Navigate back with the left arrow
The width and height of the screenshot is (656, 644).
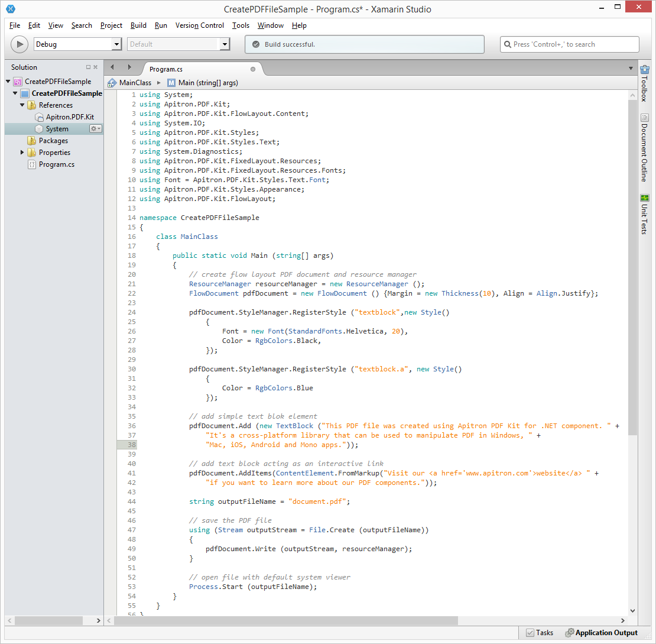coord(112,67)
